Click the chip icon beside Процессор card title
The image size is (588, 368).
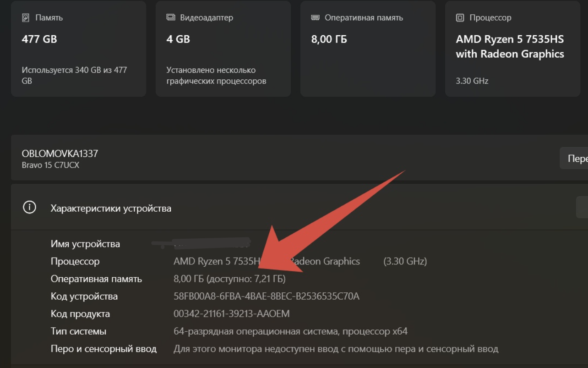coord(460,18)
